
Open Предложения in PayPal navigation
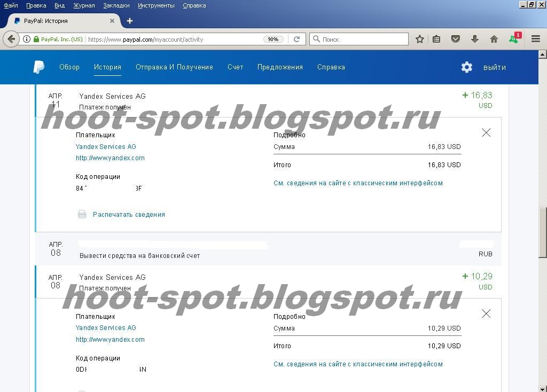coord(280,67)
